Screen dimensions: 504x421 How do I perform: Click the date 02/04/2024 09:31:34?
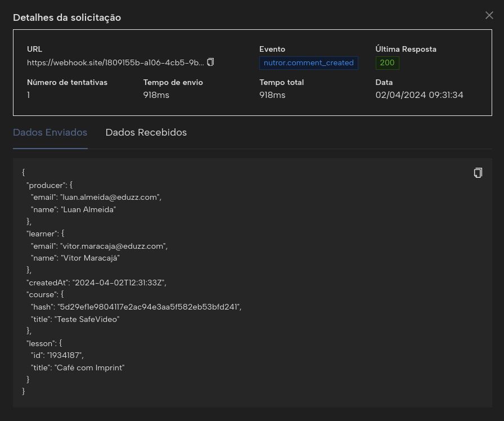click(419, 95)
